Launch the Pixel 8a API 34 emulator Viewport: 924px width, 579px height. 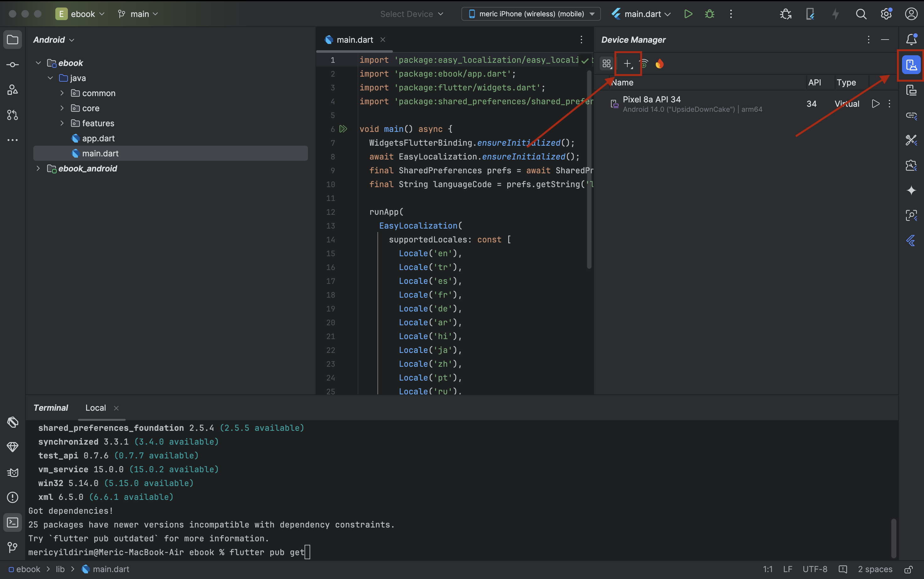click(x=875, y=104)
